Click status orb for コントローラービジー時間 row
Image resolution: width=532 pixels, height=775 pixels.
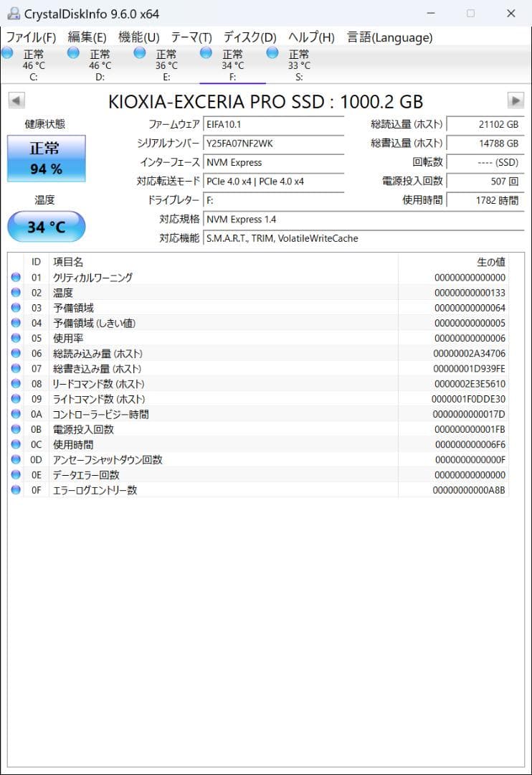coord(16,414)
